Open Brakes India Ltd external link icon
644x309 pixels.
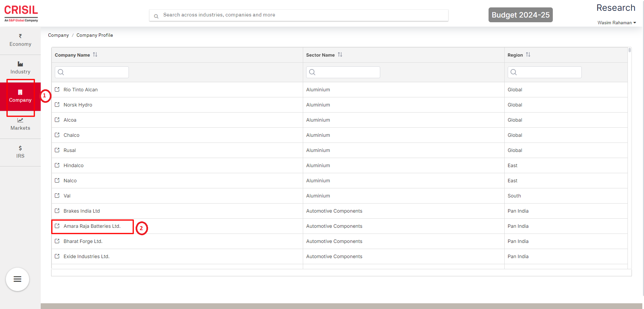pos(57,211)
